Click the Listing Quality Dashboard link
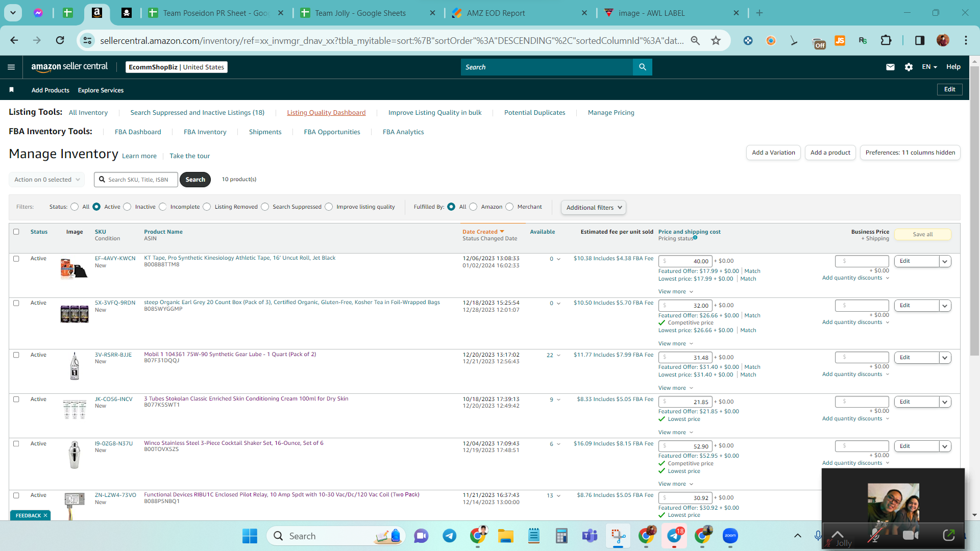The image size is (980, 551). coord(326,112)
